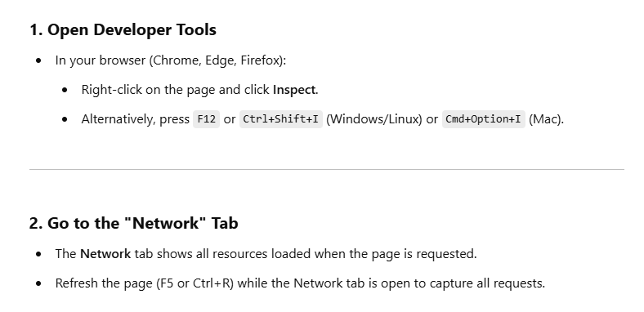This screenshot has width=644, height=312.
Task: Click the 'Go to the "Network" Tab' heading
Action: pos(133,223)
